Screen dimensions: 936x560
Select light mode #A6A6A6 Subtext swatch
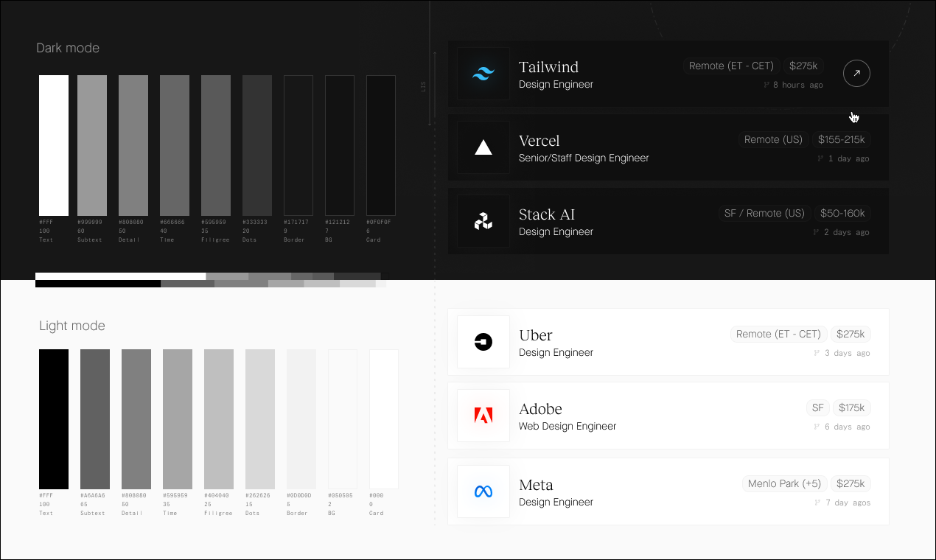tap(95, 419)
